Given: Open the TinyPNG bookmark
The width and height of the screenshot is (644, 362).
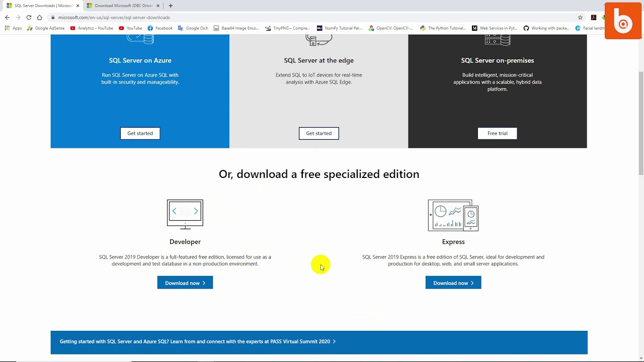Looking at the screenshot, I should (288, 28).
